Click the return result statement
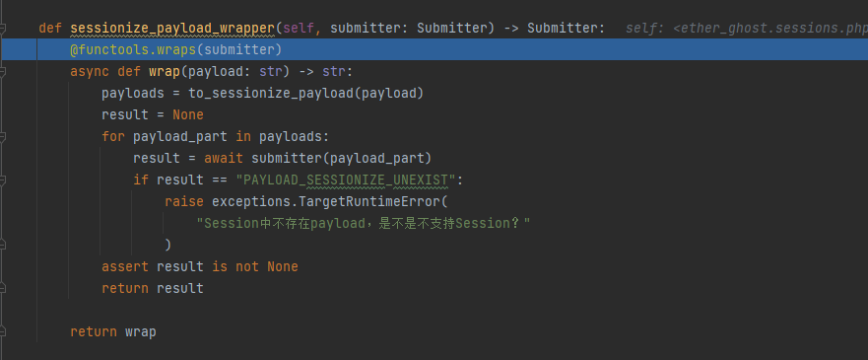 (153, 288)
